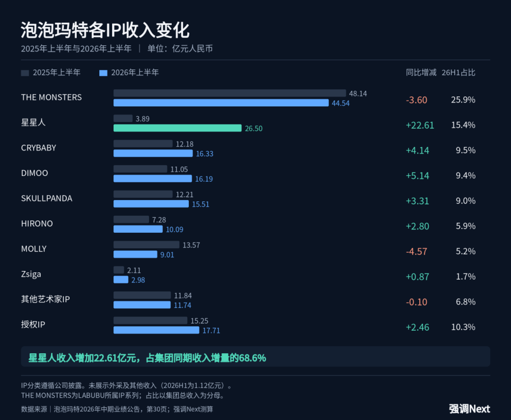This screenshot has width=511, height=420.
Task: Click the value 11.74
Action: (183, 305)
